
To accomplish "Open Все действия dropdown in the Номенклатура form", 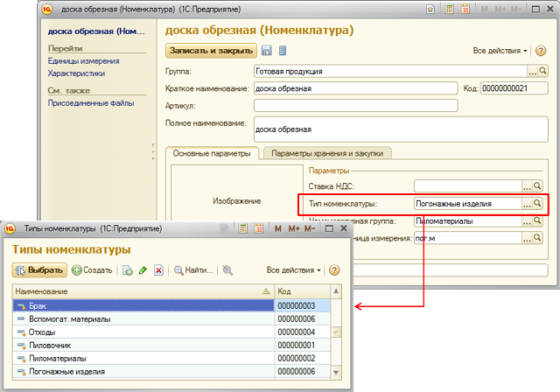I will tap(500, 51).
